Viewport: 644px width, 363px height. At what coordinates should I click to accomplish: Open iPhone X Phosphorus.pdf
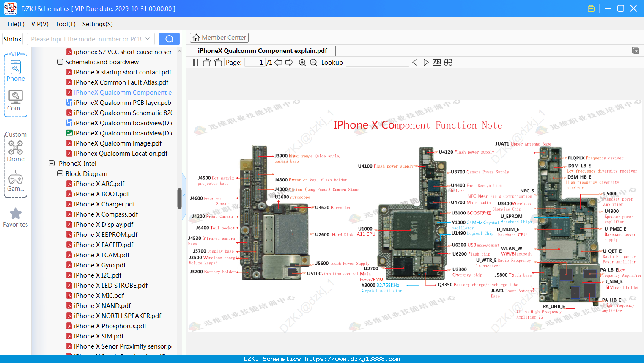point(110,326)
